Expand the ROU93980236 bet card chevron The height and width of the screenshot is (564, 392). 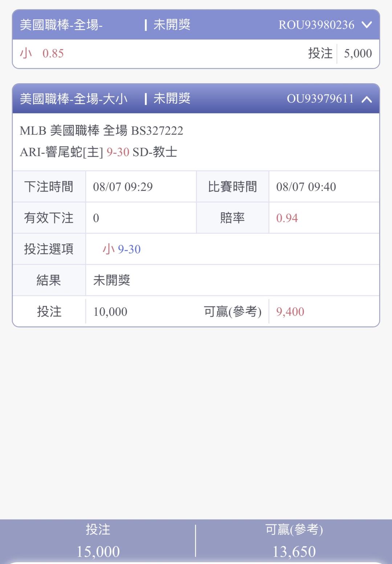367,25
